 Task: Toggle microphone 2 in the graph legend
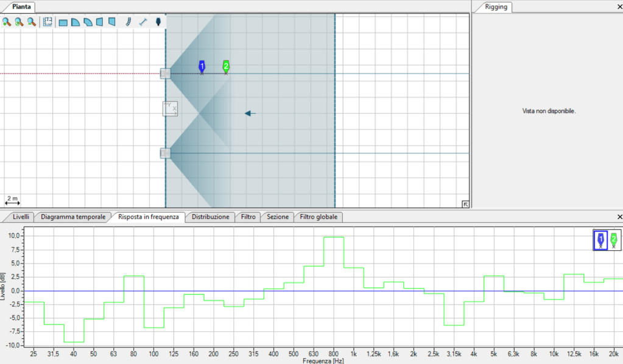613,240
